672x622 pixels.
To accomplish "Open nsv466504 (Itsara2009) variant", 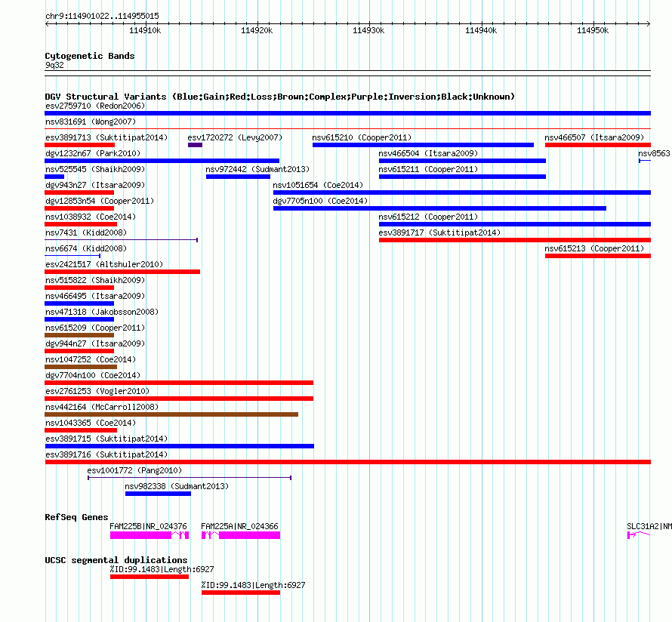I will click(428, 153).
